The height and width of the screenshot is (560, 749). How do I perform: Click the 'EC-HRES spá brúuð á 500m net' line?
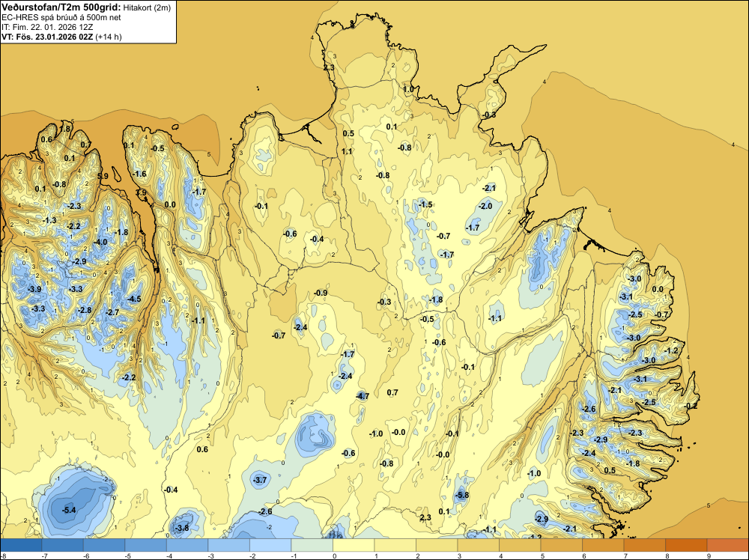pos(61,17)
